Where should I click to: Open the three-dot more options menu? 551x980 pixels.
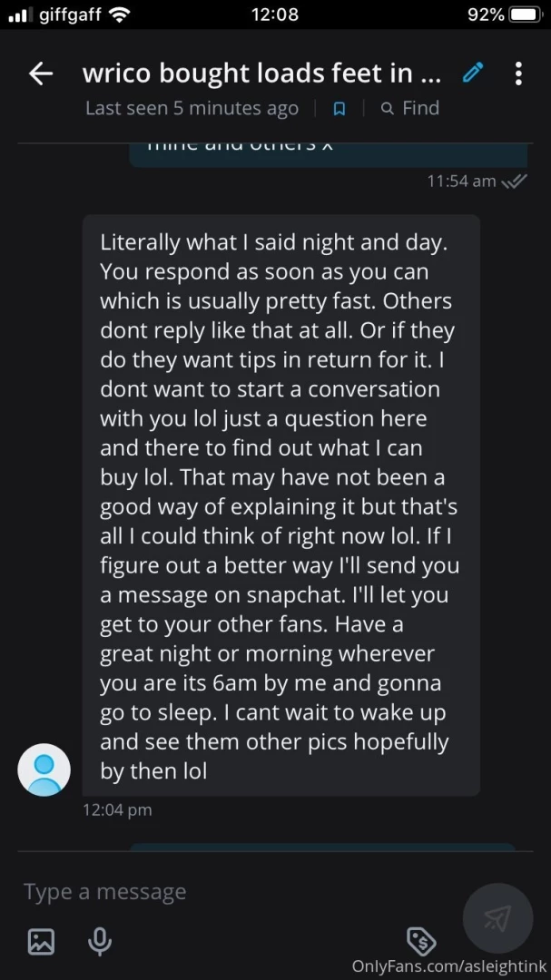517,73
